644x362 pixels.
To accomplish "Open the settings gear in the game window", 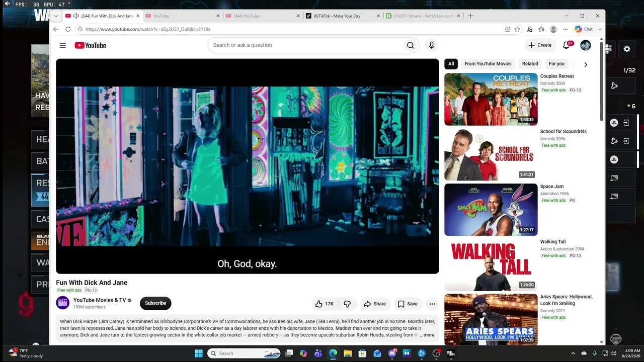I will [627, 49].
